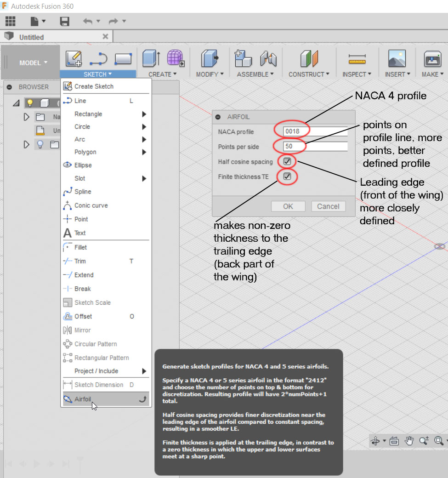Screen dimensions: 448x478
Task: Click the Insert image icon
Action: pyautogui.click(x=397, y=58)
